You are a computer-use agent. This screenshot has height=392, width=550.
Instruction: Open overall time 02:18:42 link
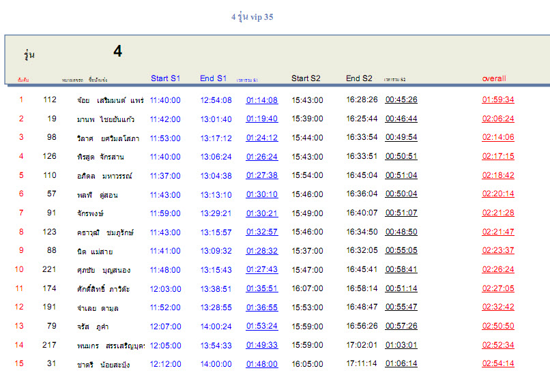coord(498,175)
